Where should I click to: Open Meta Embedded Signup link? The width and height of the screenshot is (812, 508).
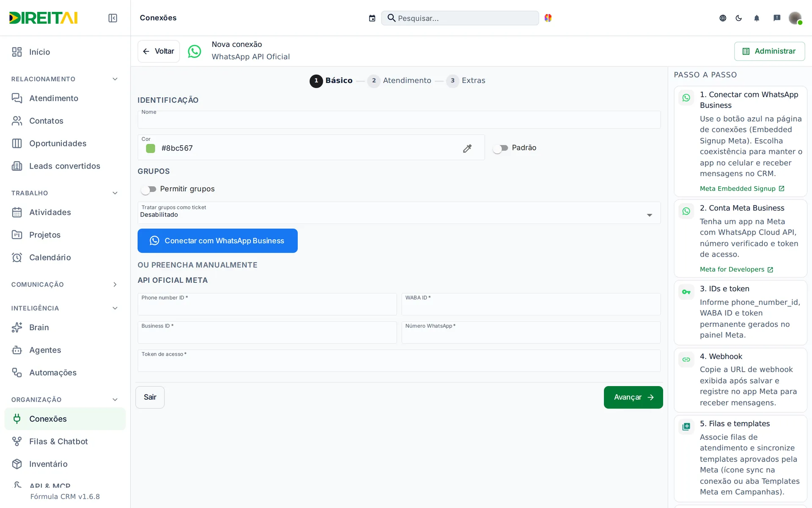(x=742, y=189)
